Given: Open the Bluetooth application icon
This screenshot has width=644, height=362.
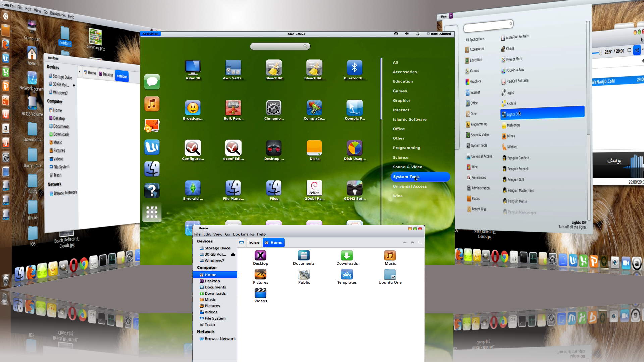Looking at the screenshot, I should click(355, 68).
